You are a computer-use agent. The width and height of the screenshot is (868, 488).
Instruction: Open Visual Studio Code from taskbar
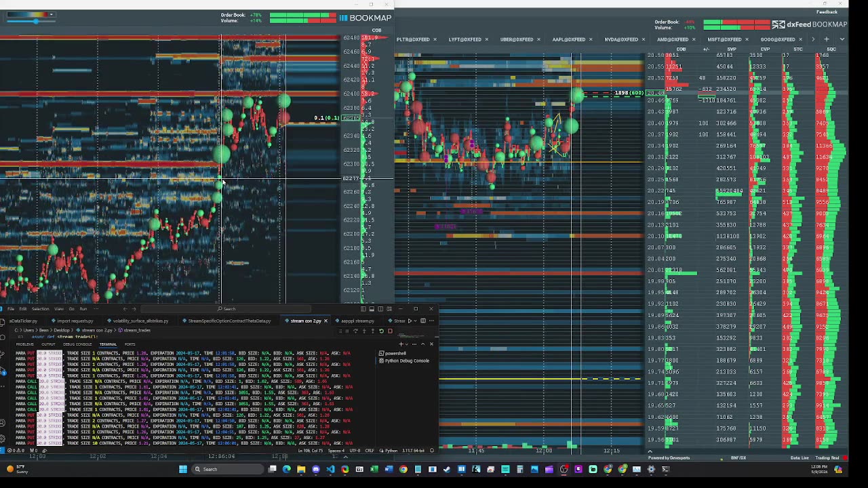[x=330, y=469]
